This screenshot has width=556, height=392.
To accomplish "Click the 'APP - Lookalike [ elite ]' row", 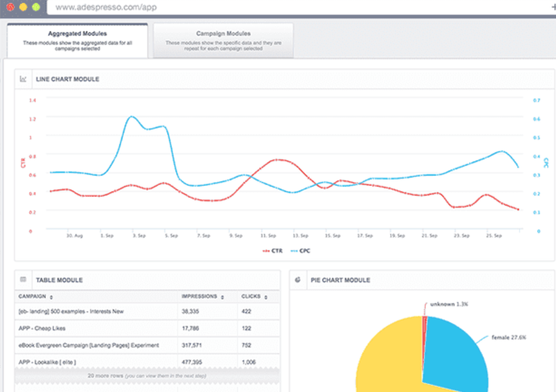I will [147, 362].
